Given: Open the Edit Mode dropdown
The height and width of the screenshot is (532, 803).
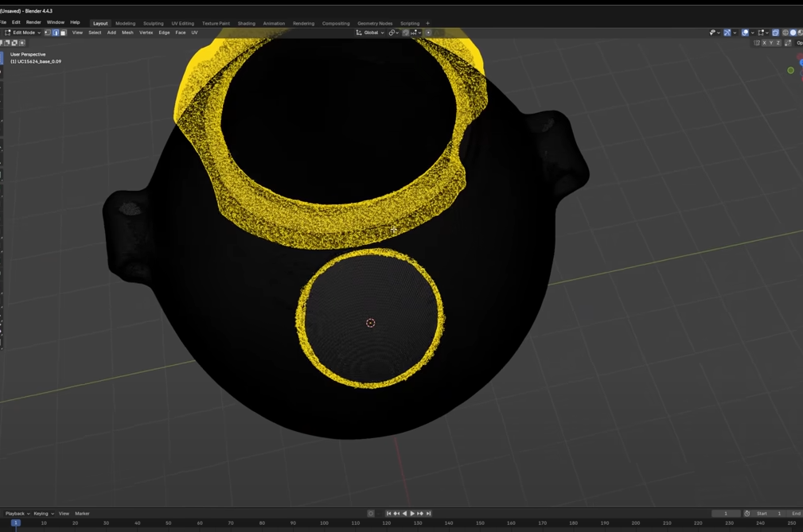Looking at the screenshot, I should [24, 33].
